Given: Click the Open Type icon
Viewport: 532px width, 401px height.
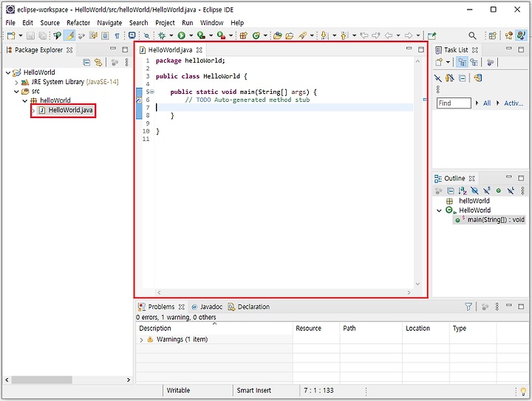Looking at the screenshot, I should pos(278,35).
